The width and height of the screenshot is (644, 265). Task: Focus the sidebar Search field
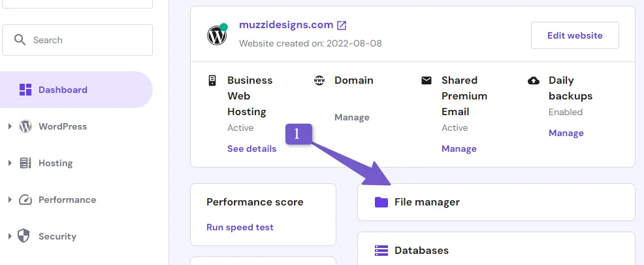pos(77,40)
